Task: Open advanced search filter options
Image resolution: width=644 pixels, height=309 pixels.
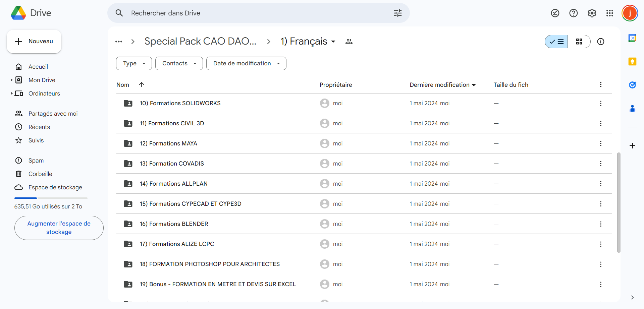Action: [397, 13]
